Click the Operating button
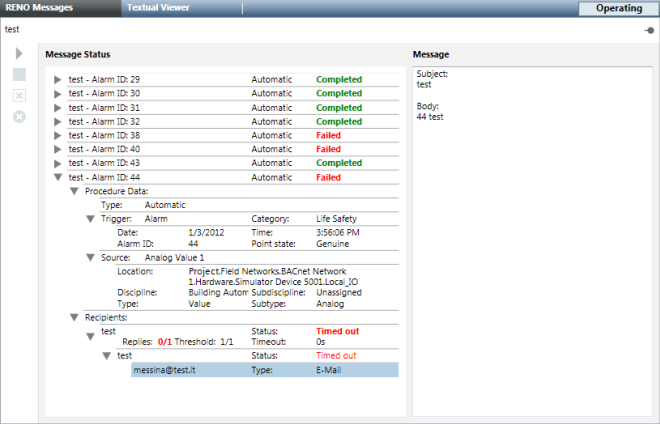 [619, 8]
